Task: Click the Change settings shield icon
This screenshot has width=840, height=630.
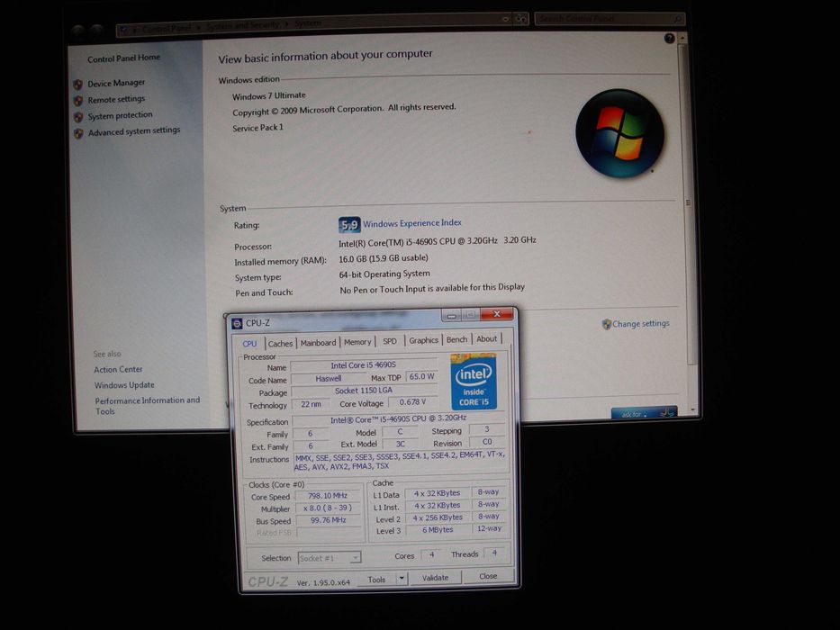Action: [607, 324]
